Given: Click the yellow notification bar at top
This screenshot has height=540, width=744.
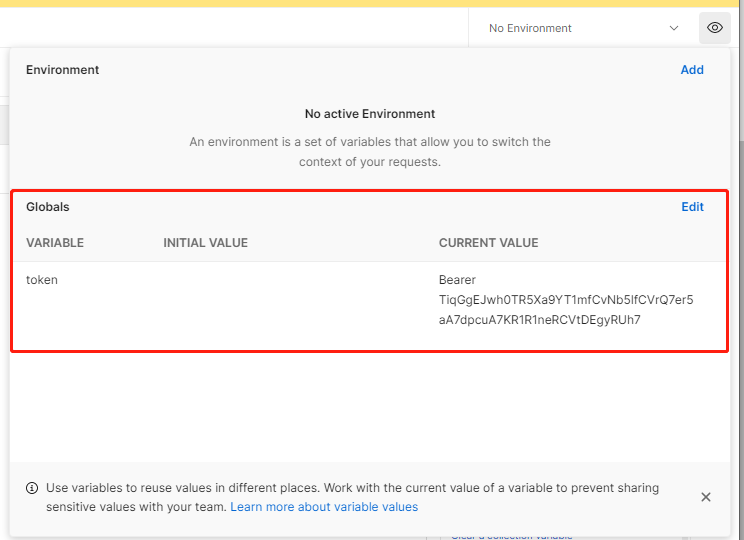Looking at the screenshot, I should click(x=372, y=4).
